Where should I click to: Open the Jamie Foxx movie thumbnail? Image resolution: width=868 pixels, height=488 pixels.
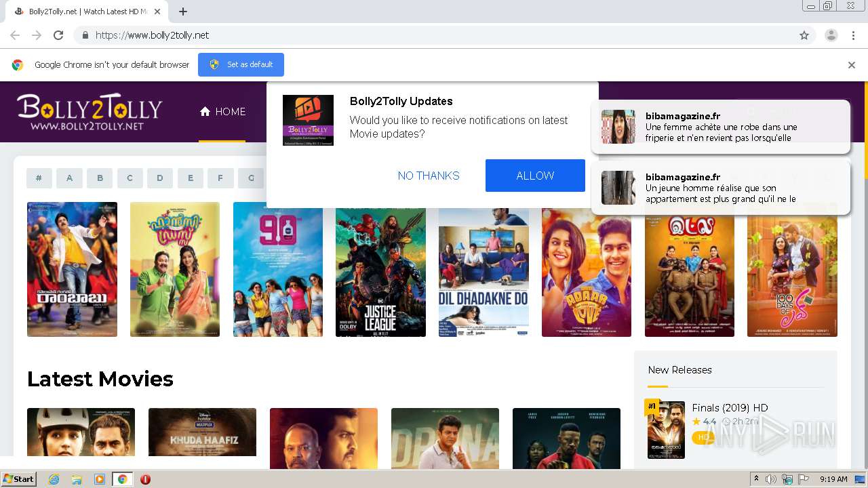pos(566,438)
